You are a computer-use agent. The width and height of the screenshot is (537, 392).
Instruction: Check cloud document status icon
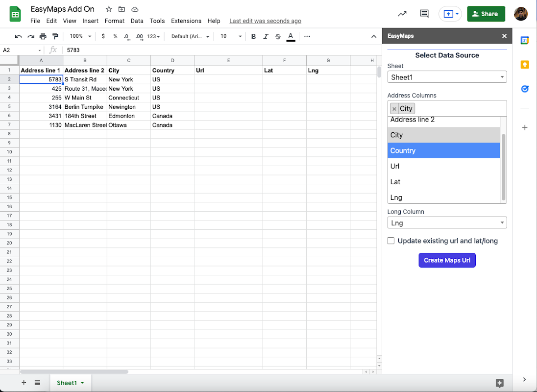[x=135, y=9]
